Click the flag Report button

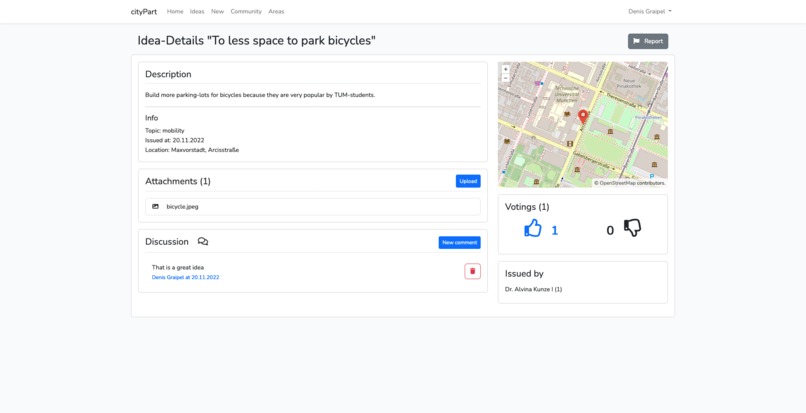pos(648,41)
